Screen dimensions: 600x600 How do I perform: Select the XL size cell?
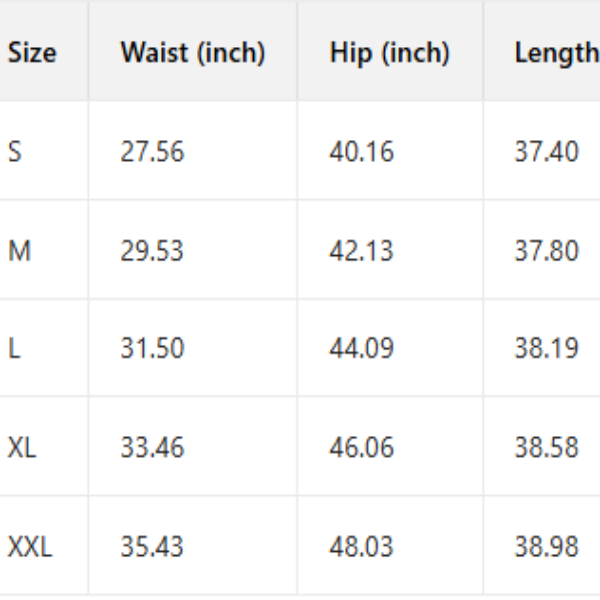pyautogui.click(x=22, y=447)
